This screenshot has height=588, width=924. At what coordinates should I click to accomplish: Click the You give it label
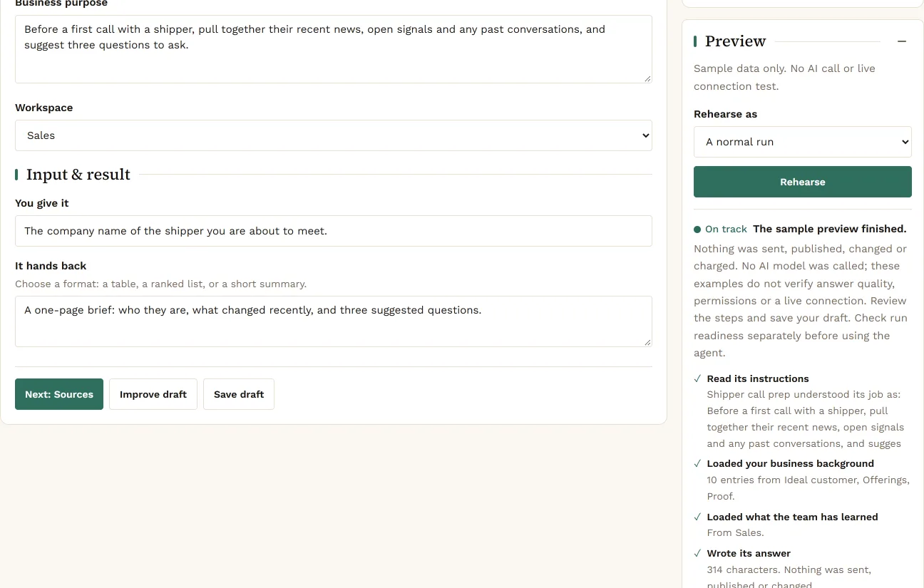[x=42, y=203]
